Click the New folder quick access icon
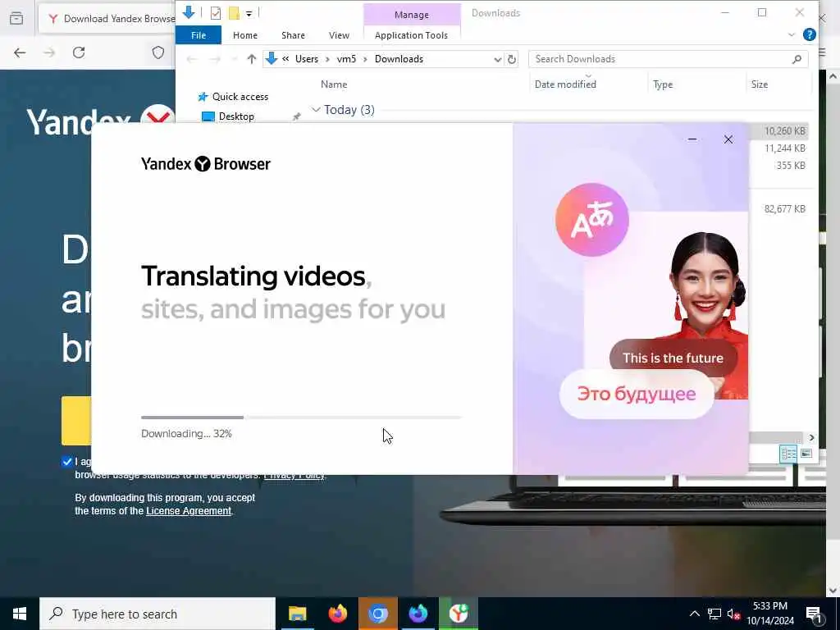 [x=234, y=13]
